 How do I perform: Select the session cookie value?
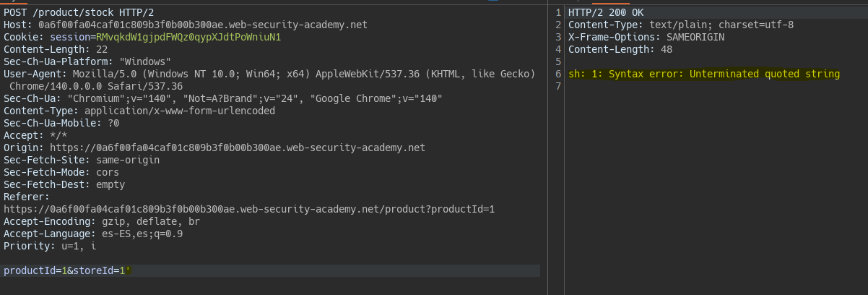pyautogui.click(x=188, y=37)
